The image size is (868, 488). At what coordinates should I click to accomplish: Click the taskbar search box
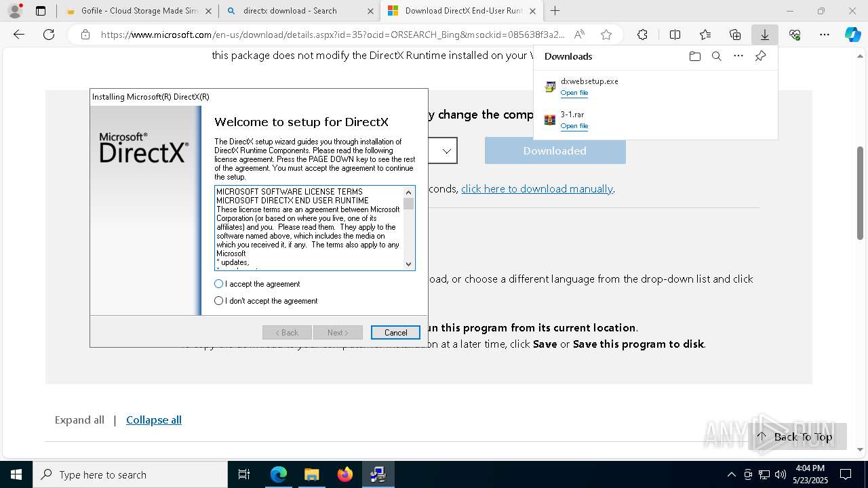tap(130, 474)
